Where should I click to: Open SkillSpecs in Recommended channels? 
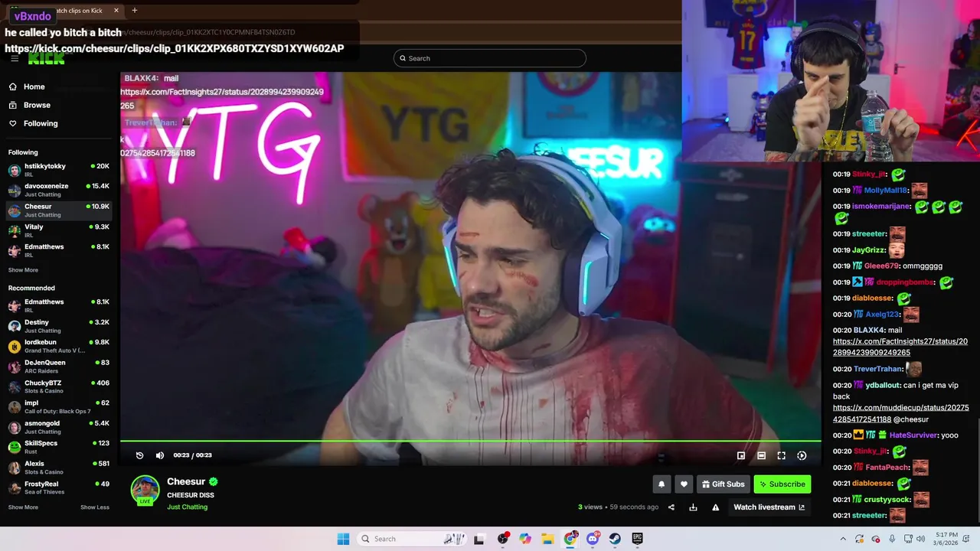coord(59,447)
